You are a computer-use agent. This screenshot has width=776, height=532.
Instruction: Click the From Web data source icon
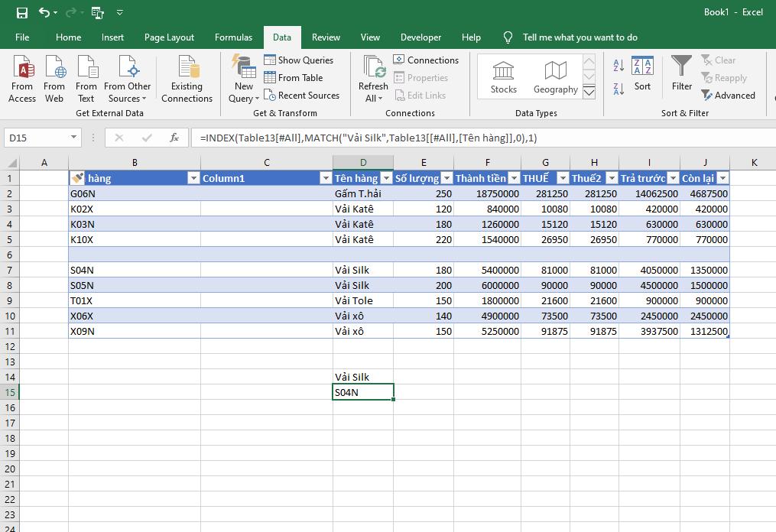click(54, 76)
